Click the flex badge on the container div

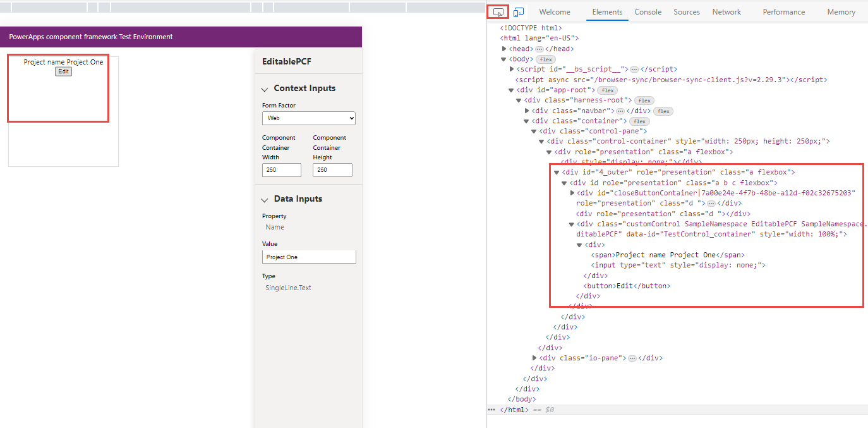pyautogui.click(x=639, y=121)
